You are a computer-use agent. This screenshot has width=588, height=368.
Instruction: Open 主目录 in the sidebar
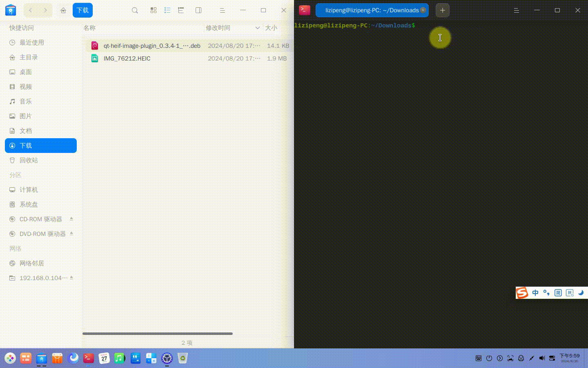(x=41, y=57)
